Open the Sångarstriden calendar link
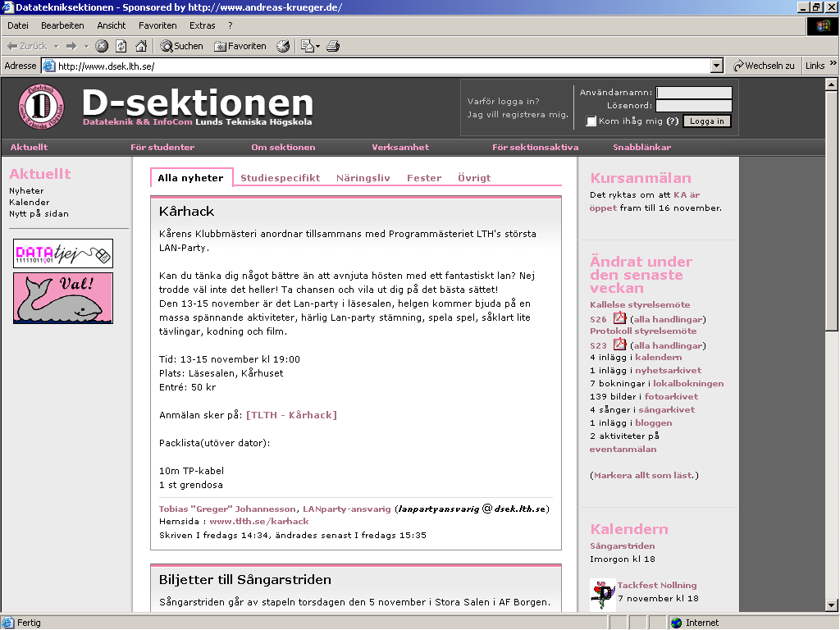 (x=623, y=546)
